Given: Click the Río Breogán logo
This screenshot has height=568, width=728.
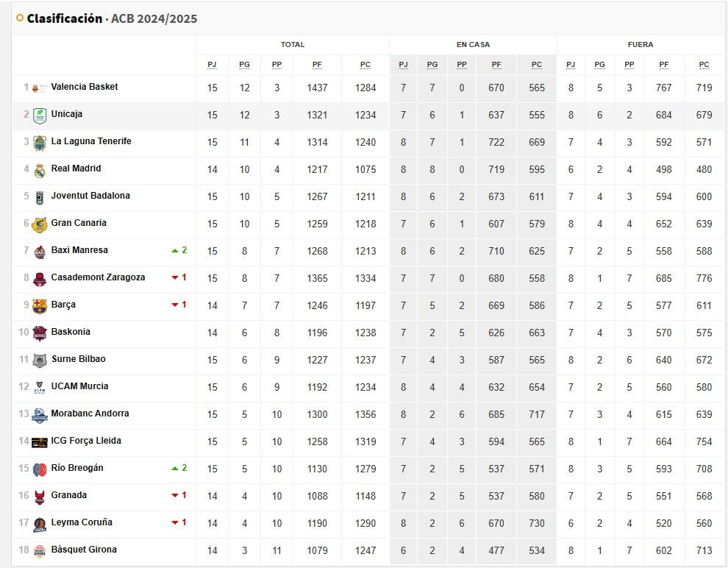Looking at the screenshot, I should click(40, 470).
